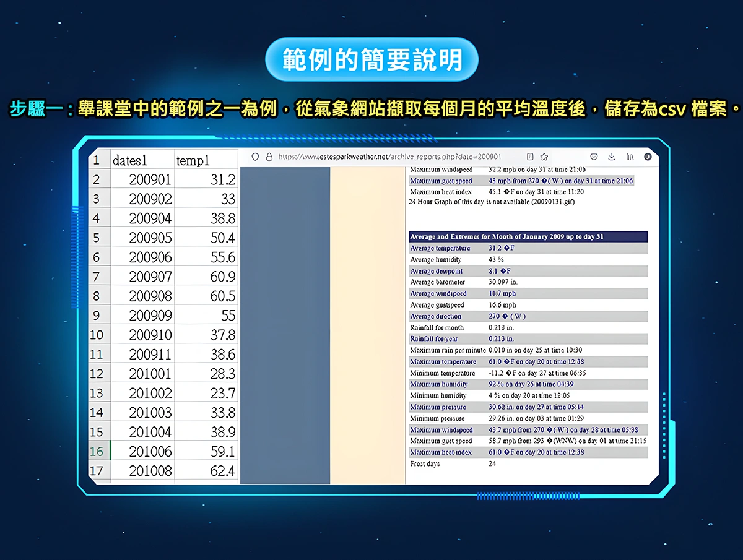
Task: Select row 2 header in the spreadsheet
Action: 97,180
